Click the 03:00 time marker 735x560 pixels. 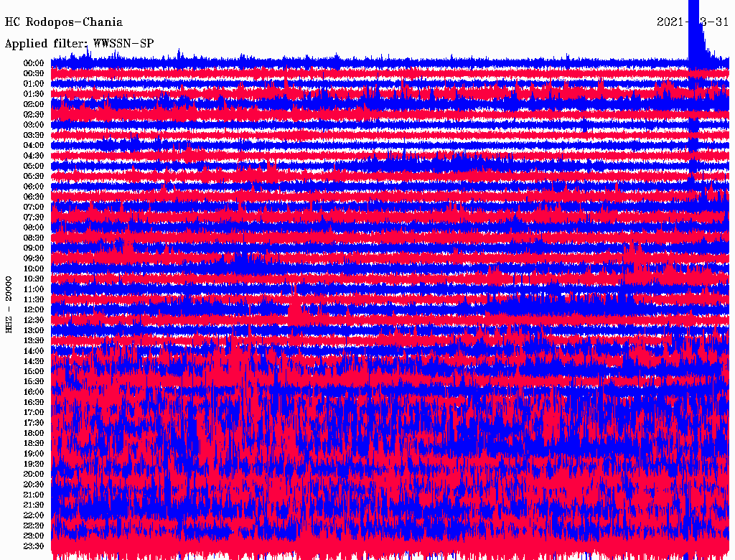tap(34, 125)
